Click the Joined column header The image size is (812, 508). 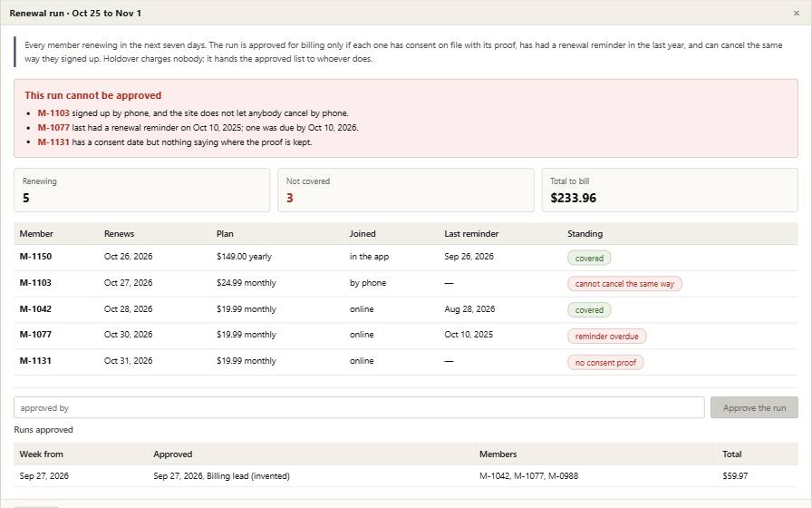click(362, 234)
